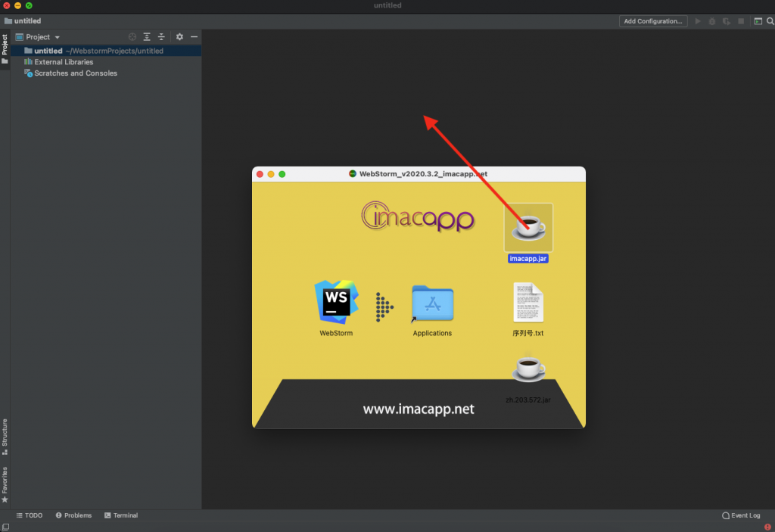Zoom the WebStorm installer disk window
Screen dimensions: 775x532
[282, 174]
